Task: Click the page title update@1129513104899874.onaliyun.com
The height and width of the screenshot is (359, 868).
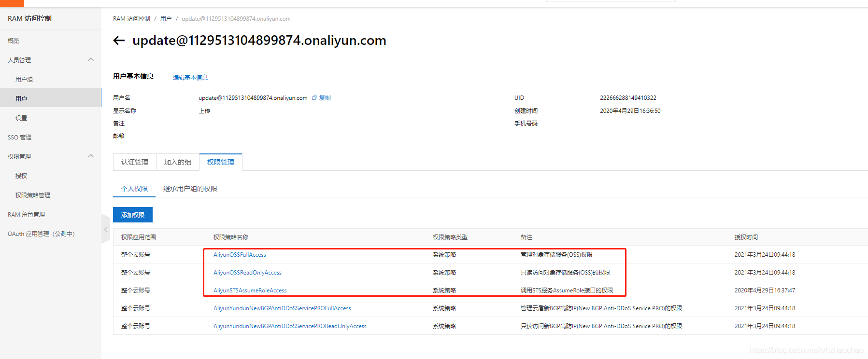Action: (x=259, y=41)
